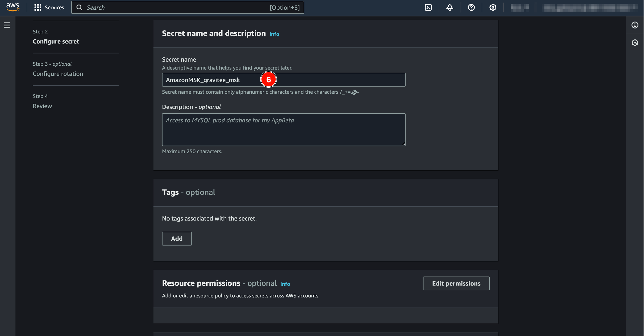Click 'No tags associated with the secret.' text

(x=209, y=218)
